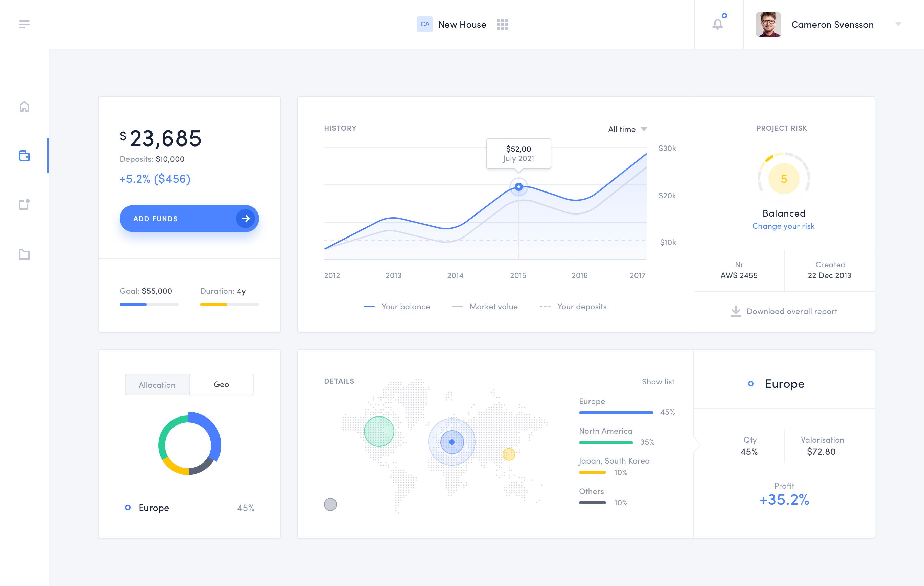
Task: Click the folder icon in the sidebar
Action: click(24, 254)
